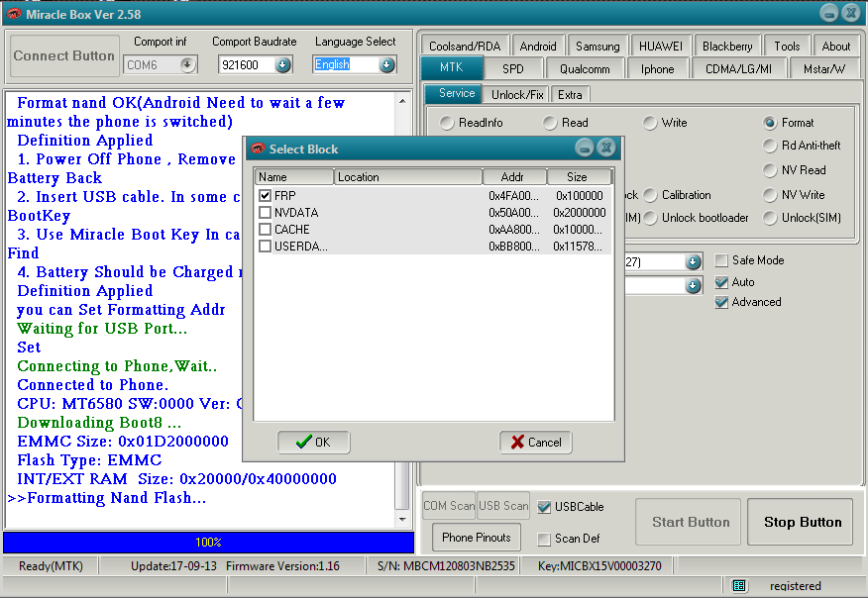
Task: Switch to the CDMA/LG/MI tab
Action: (738, 68)
